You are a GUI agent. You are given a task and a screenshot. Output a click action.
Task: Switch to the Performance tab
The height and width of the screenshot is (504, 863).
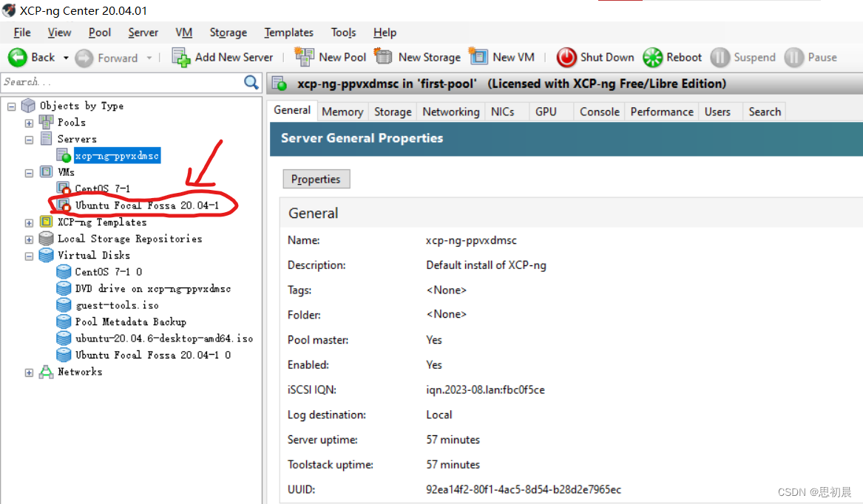point(662,112)
